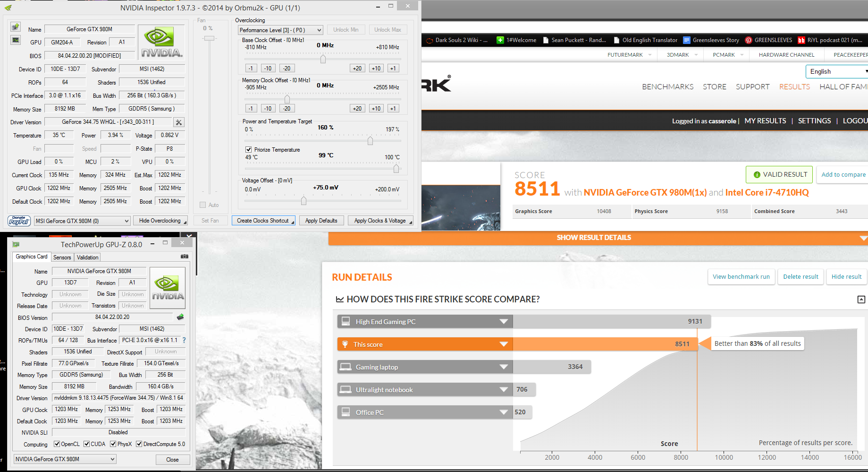
Task: Open the MSI GeForce GTX 980M (0) GPU dropdown
Action: (x=82, y=221)
